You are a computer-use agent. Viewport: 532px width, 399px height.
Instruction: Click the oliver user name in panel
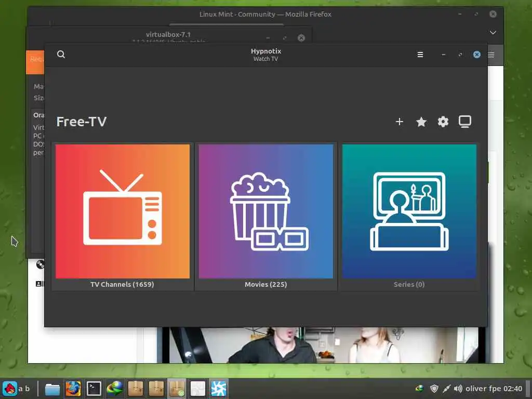click(x=476, y=389)
